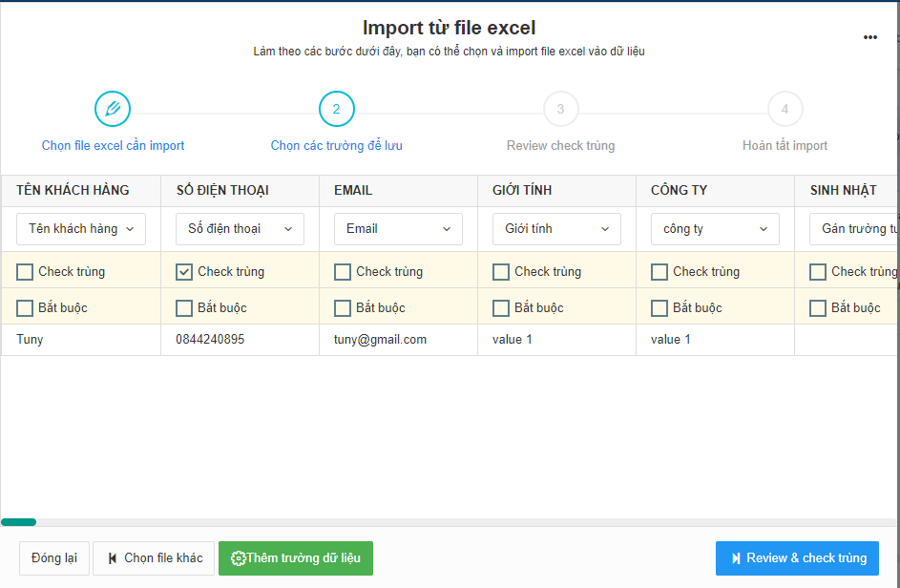
Task: Select step 4 circle in the wizard
Action: pos(785,109)
